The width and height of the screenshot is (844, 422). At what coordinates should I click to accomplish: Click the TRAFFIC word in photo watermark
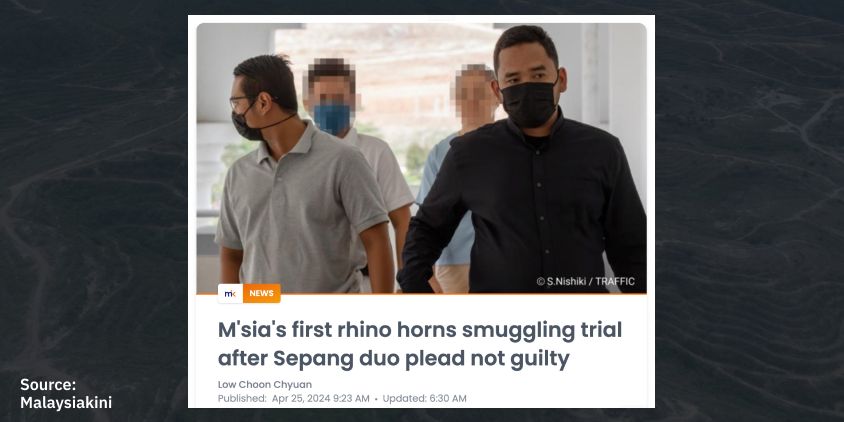pyautogui.click(x=615, y=281)
